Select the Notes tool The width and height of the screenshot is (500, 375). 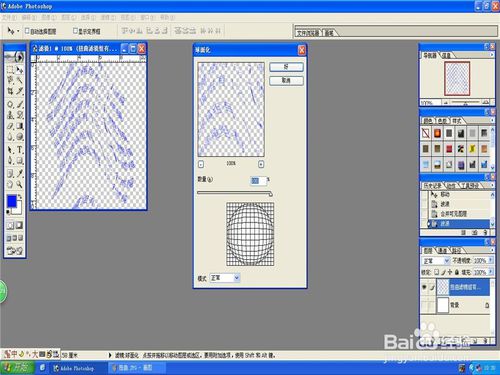[10, 173]
